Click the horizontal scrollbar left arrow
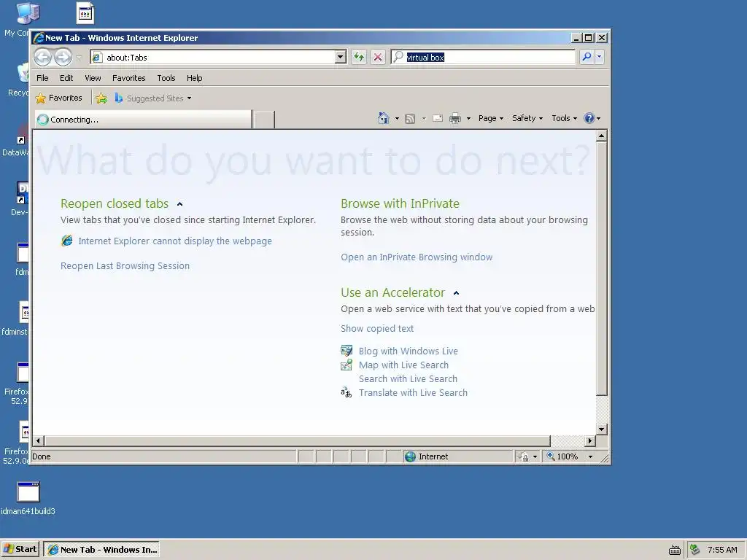Image resolution: width=747 pixels, height=560 pixels. pos(39,441)
